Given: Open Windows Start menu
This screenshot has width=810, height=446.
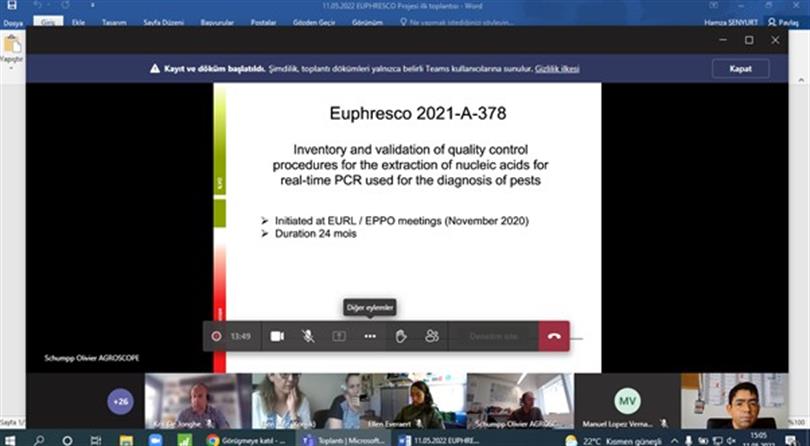Looking at the screenshot, I should point(12,439).
